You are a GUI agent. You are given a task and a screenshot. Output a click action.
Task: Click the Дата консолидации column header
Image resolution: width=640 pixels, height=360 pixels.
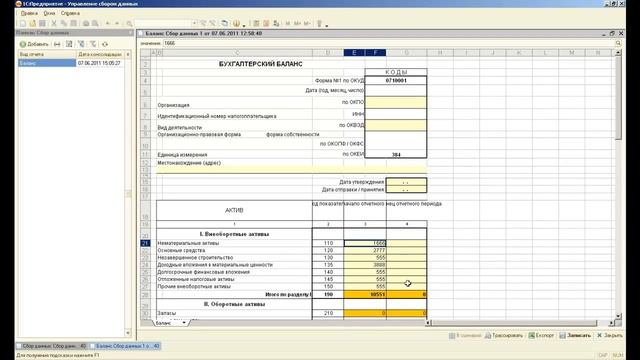(x=100, y=54)
